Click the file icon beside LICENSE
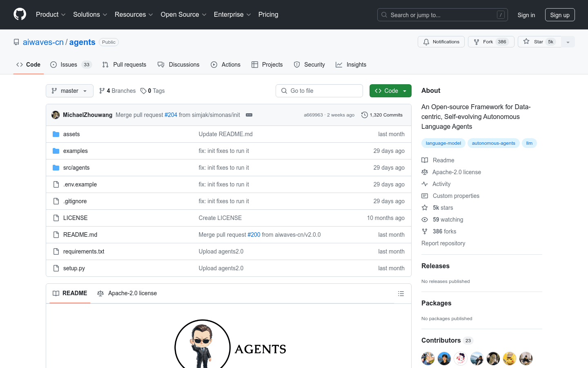 (56, 218)
